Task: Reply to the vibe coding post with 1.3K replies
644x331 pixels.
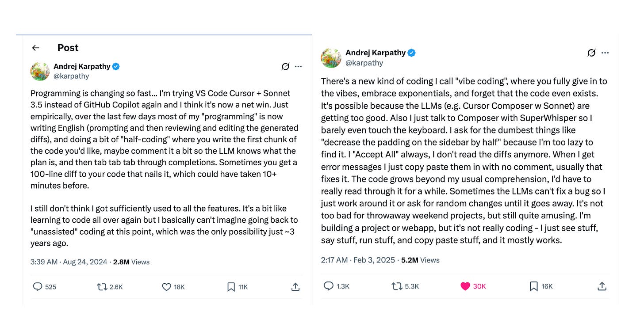Action: click(x=329, y=286)
